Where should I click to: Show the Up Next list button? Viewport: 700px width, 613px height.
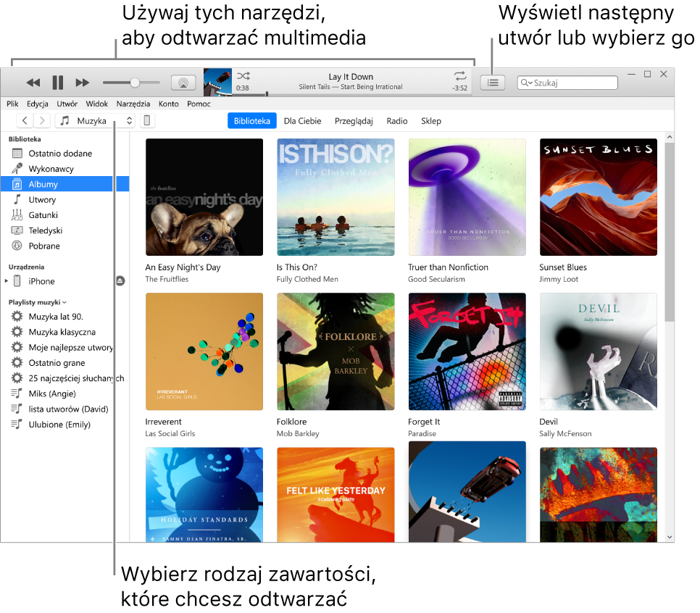(x=493, y=83)
